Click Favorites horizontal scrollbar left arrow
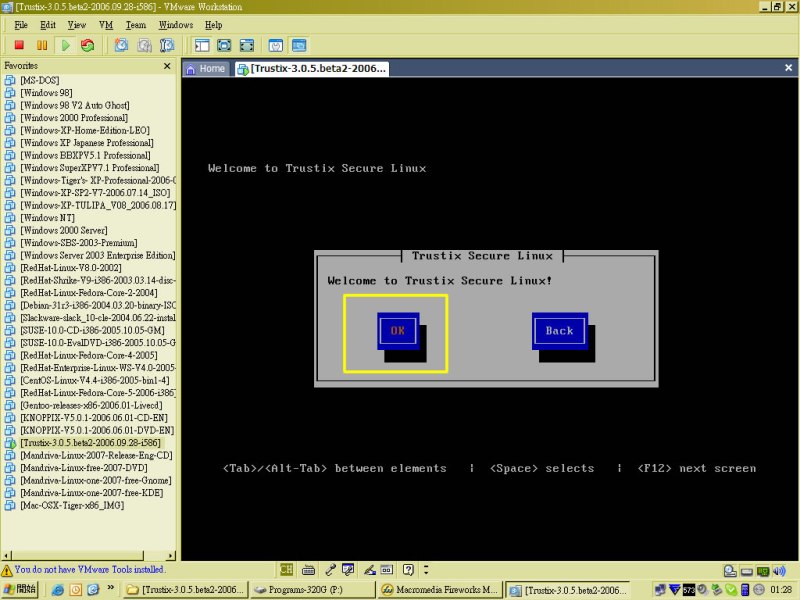Screen dimensions: 800x600 point(6,555)
